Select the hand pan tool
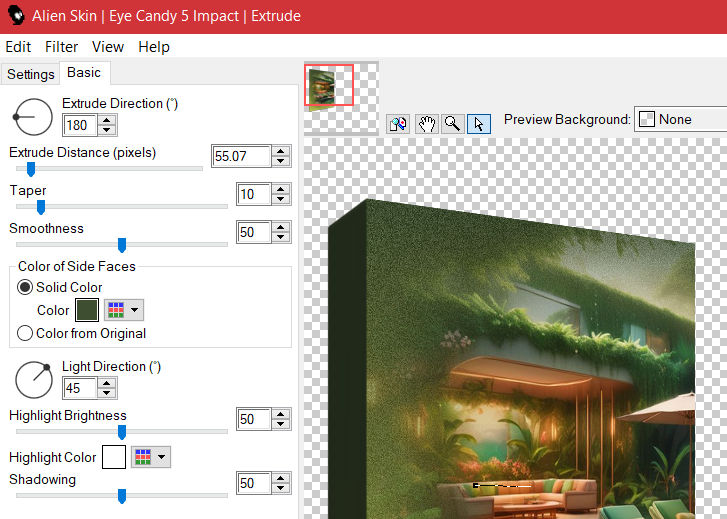The width and height of the screenshot is (727, 519). 427,124
